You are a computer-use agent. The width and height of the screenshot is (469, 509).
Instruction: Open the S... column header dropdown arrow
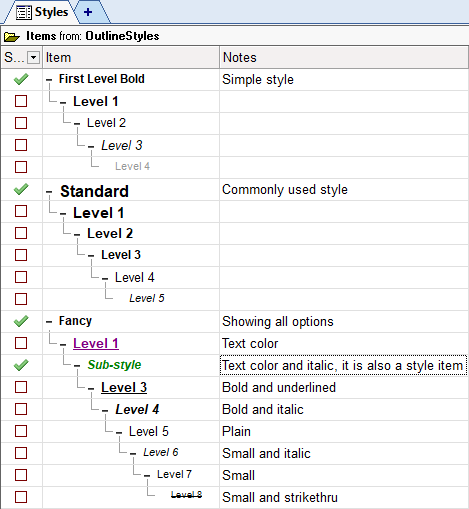coord(33,58)
